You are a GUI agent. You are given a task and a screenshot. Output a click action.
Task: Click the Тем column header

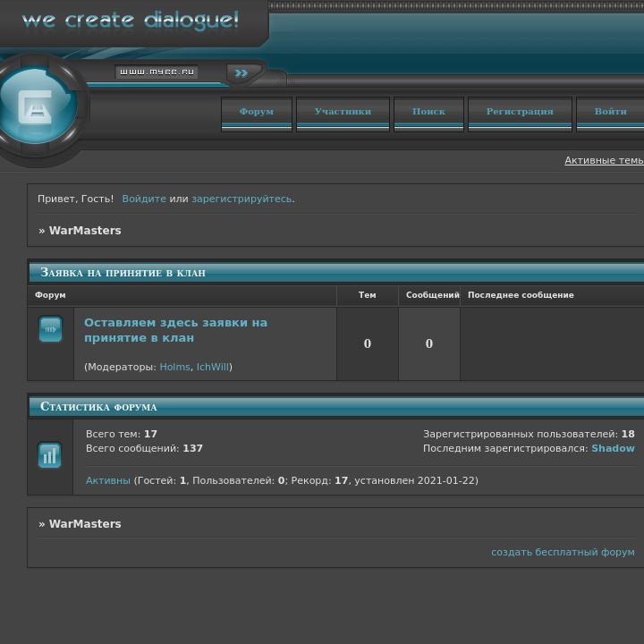(368, 295)
